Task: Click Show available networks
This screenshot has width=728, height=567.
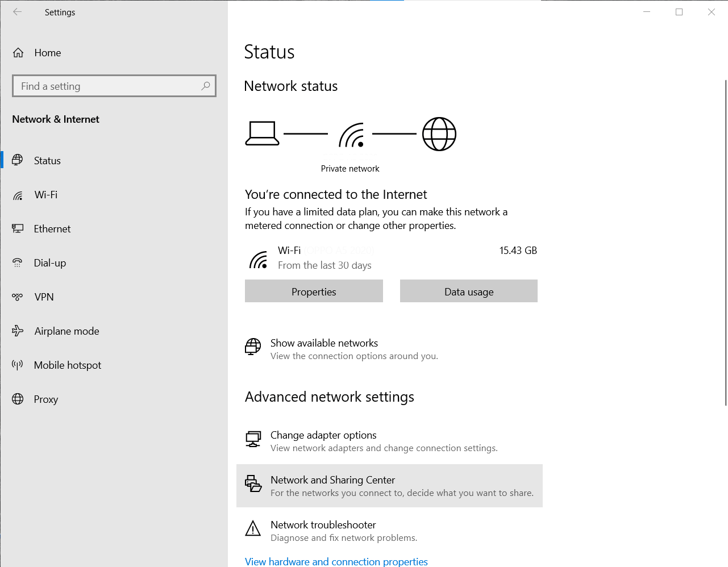Action: [x=324, y=343]
